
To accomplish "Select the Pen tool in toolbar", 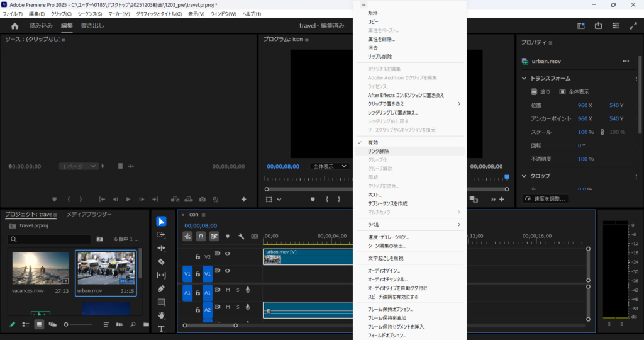I will pos(161,288).
